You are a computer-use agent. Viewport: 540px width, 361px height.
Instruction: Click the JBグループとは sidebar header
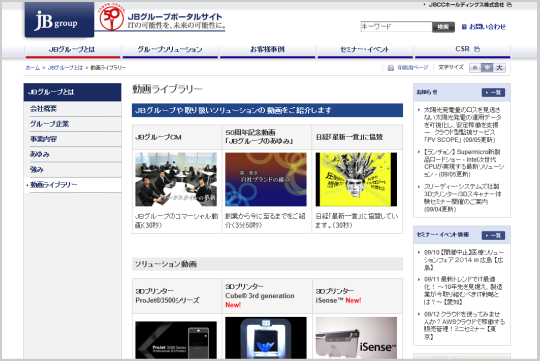coord(72,92)
